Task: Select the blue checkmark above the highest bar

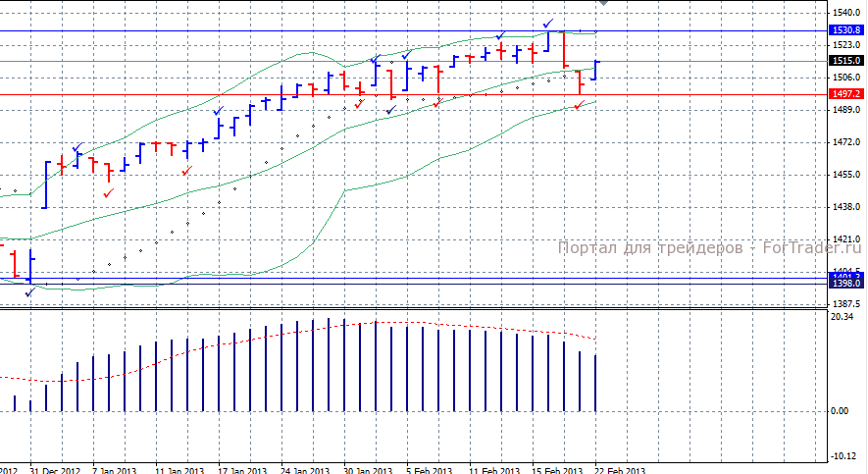Action: pos(548,24)
